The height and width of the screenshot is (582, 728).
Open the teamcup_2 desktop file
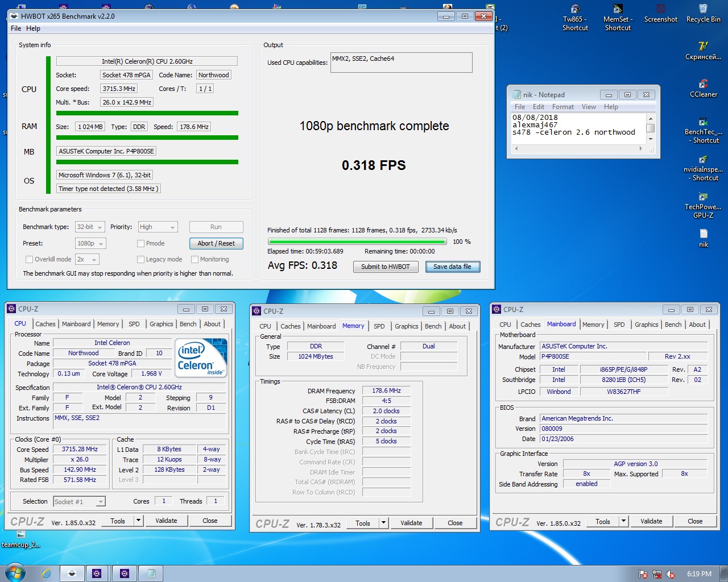pyautogui.click(x=20, y=539)
